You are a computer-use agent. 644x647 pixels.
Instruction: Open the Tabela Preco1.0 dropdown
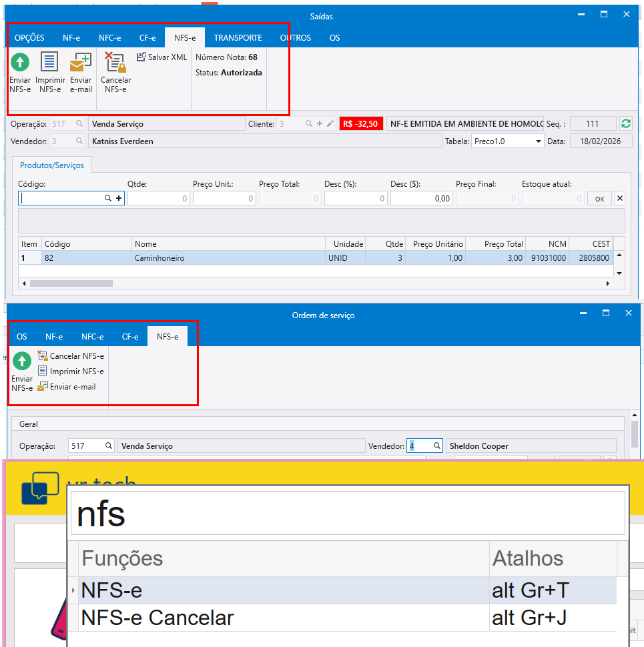point(539,141)
